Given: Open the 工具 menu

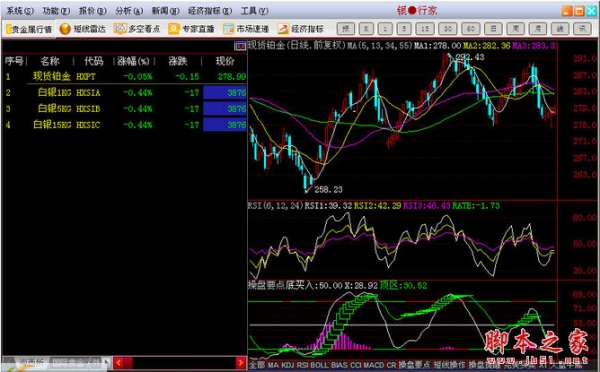Looking at the screenshot, I should tap(254, 11).
